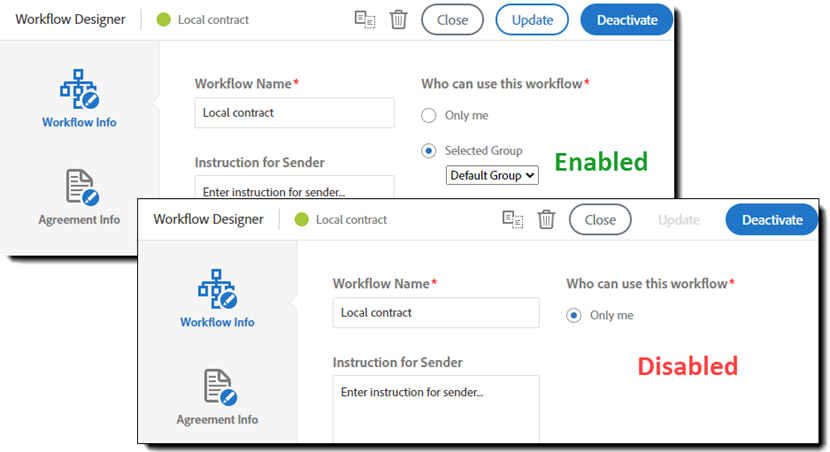
Task: Open the Default Group dropdown
Action: point(492,175)
